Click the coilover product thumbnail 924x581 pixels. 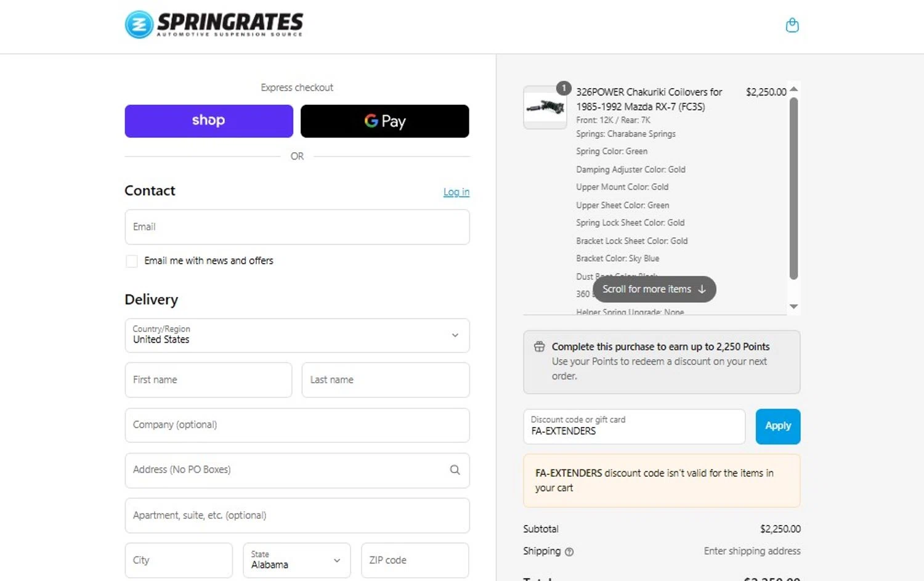pos(545,107)
